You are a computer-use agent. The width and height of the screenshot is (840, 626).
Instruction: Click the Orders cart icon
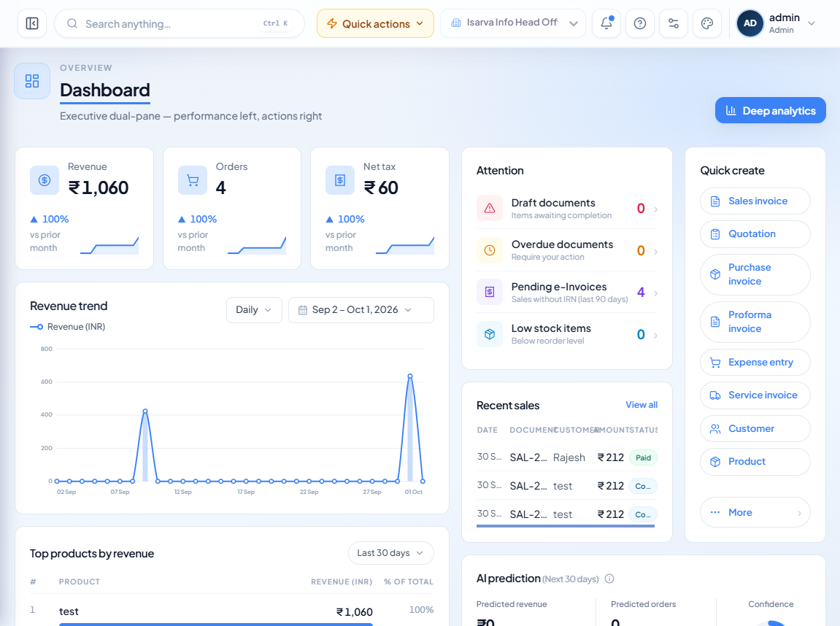click(x=193, y=180)
